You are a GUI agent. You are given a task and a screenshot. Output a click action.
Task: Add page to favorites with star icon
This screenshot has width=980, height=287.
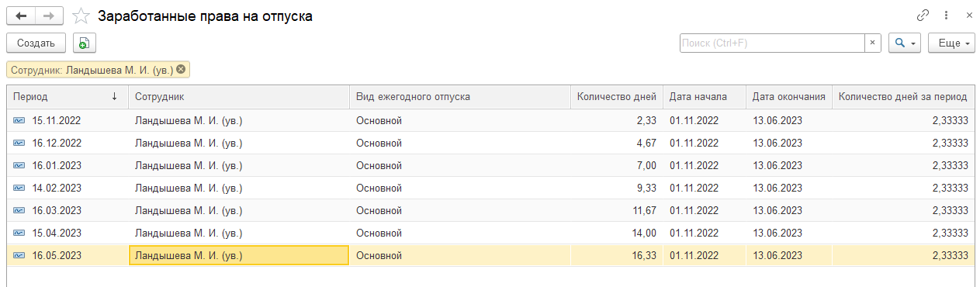[80, 16]
